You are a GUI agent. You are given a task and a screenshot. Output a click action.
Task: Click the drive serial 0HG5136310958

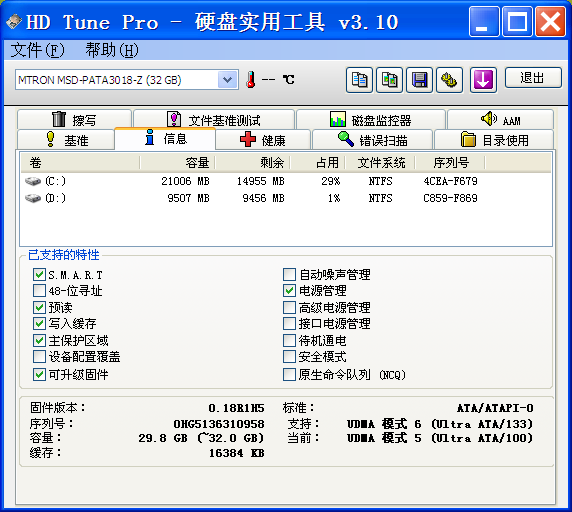[219, 424]
